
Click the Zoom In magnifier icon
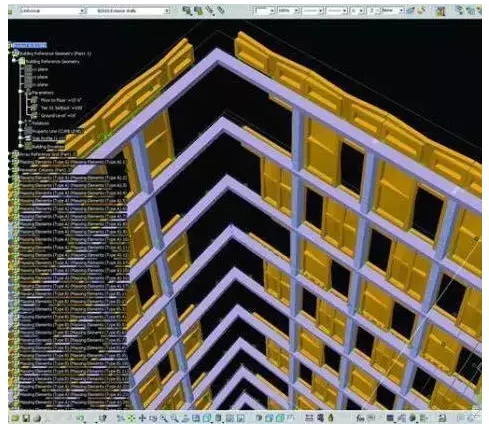click(164, 418)
